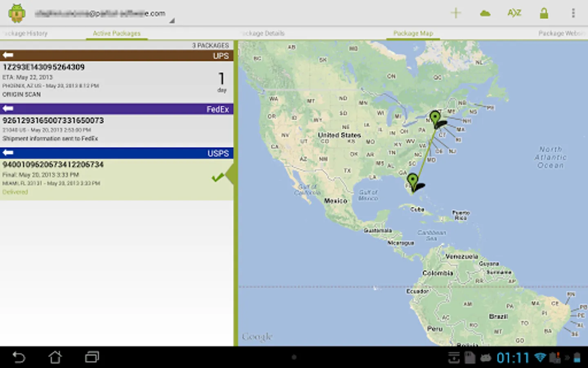Screen dimensions: 588x368
Task: Click the UPS carrier label
Action: click(221, 56)
